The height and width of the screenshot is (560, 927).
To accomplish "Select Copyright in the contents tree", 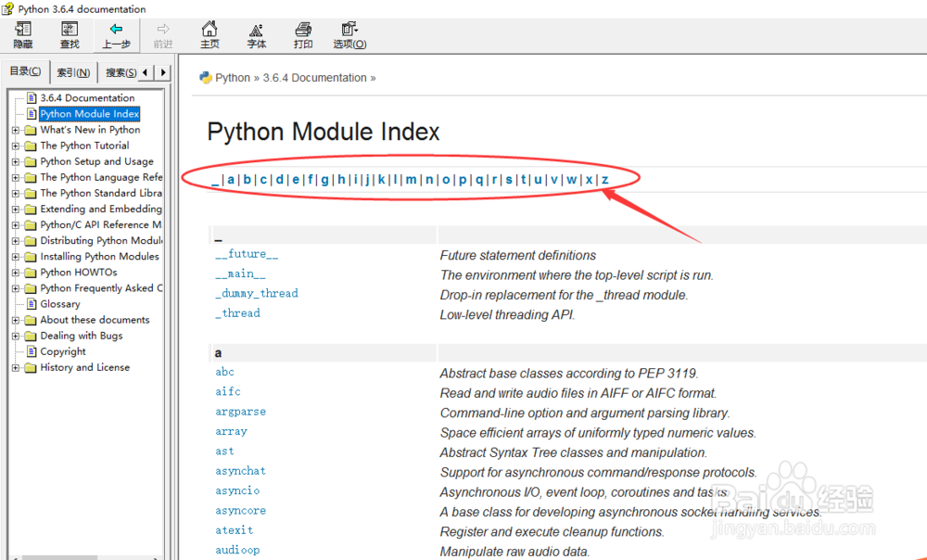I will (x=63, y=351).
